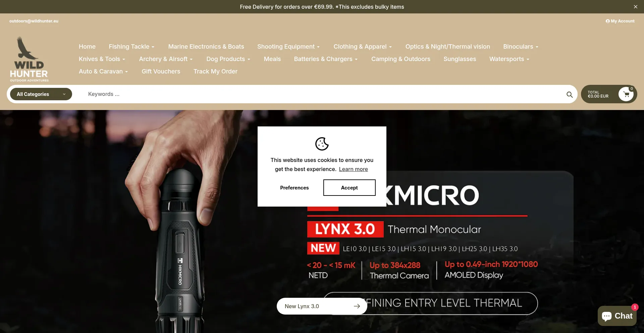Expand the Watersports menu
Image resolution: width=644 pixels, height=333 pixels.
point(509,59)
